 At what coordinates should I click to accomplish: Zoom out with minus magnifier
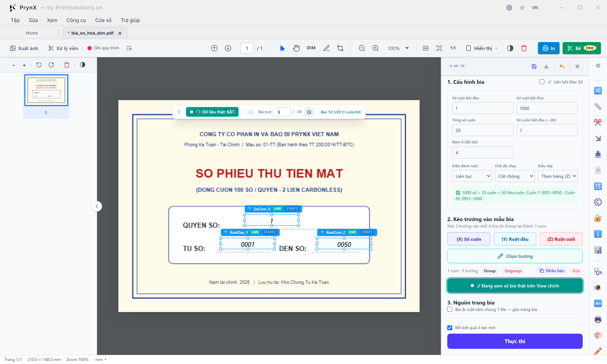[x=362, y=48]
